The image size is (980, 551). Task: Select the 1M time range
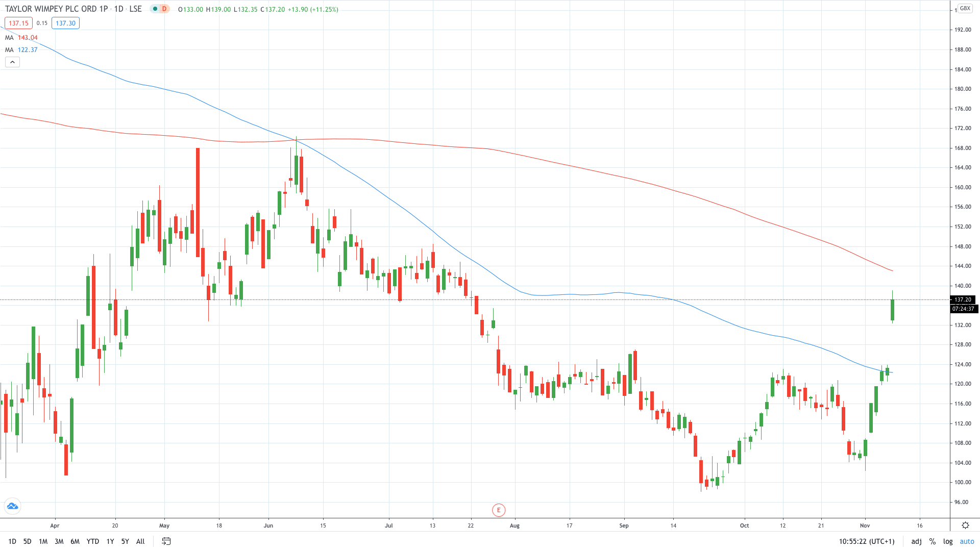click(43, 541)
